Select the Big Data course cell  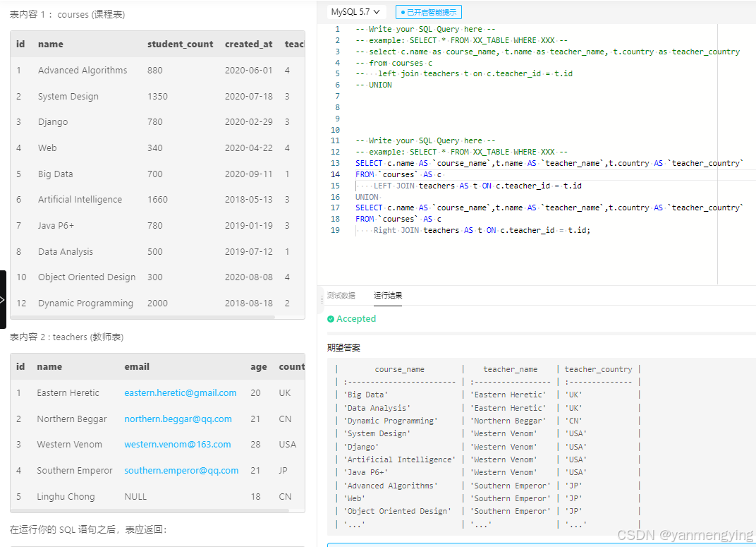pyautogui.click(x=56, y=174)
